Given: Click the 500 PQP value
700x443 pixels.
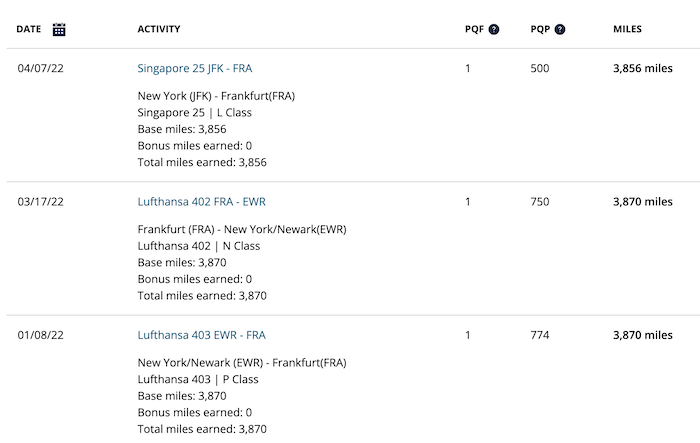Looking at the screenshot, I should click(540, 68).
